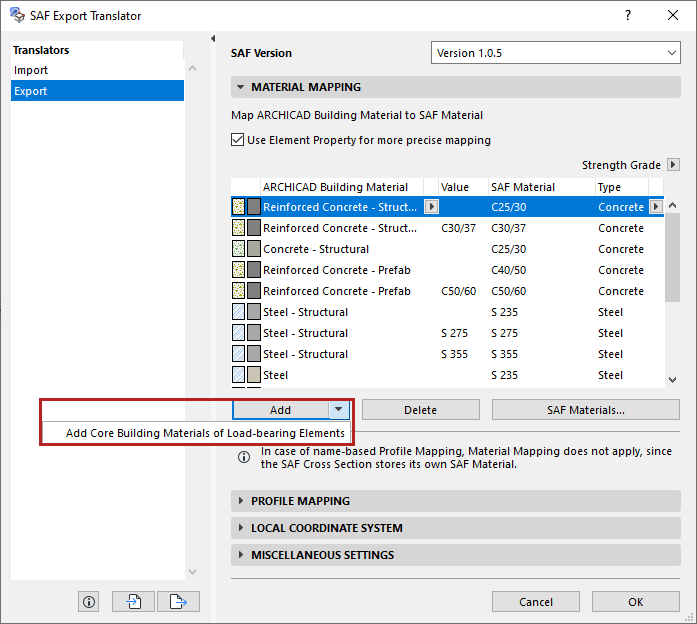Collapse the translators side panel arrow

213,39
